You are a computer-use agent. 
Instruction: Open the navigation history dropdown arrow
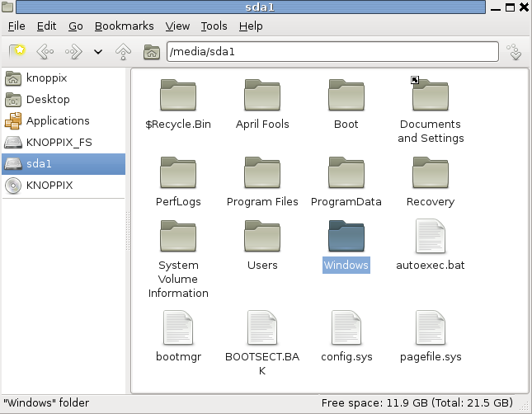[98, 52]
